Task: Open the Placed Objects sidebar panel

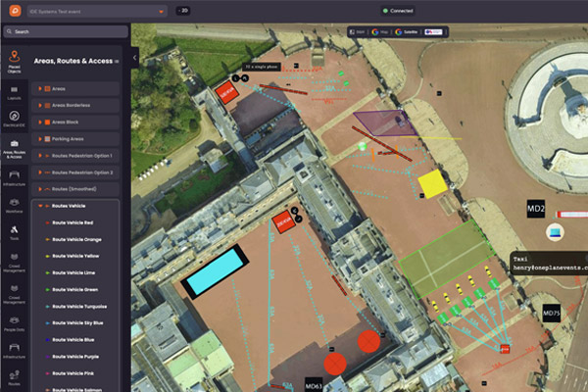Action: [15, 62]
